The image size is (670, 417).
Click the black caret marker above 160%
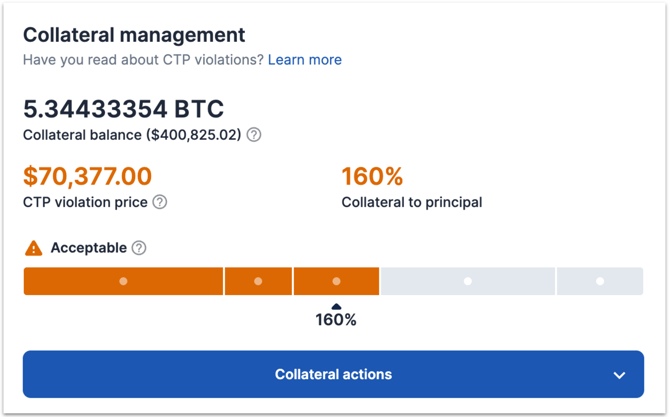tap(336, 307)
